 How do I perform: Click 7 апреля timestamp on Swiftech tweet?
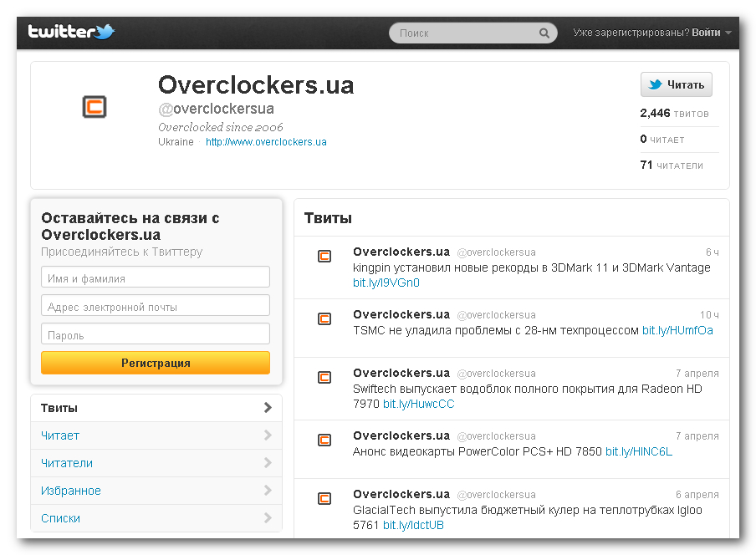(x=697, y=374)
